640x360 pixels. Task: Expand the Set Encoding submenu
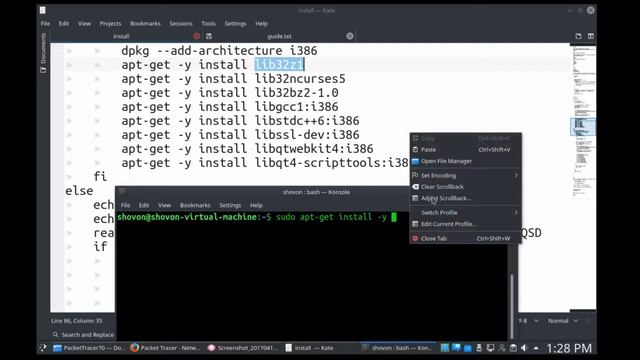465,176
